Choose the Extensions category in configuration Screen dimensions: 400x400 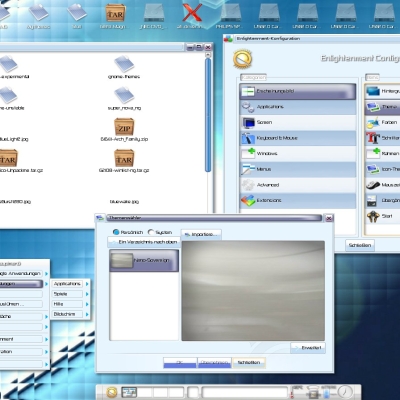click(298, 201)
